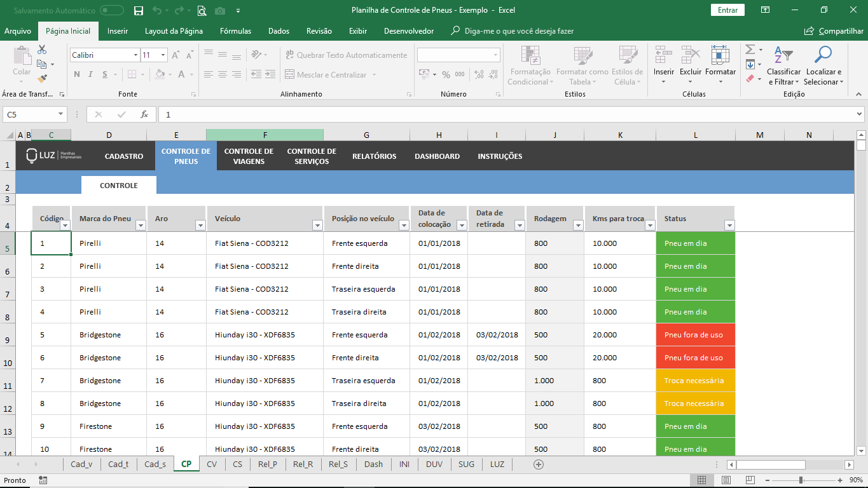Switch to Page Layout view icon
The height and width of the screenshot is (488, 868).
pyautogui.click(x=726, y=480)
